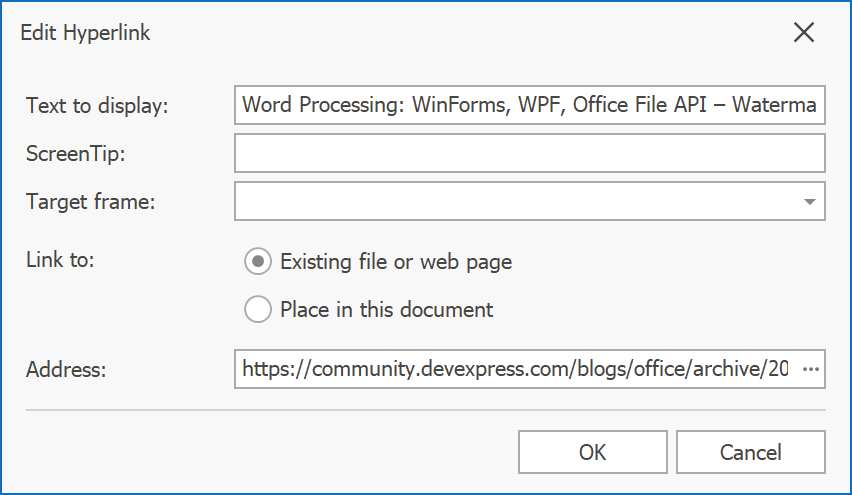Viewport: 852px width, 495px height.
Task: Click the separator line above the OK button
Action: [x=425, y=410]
